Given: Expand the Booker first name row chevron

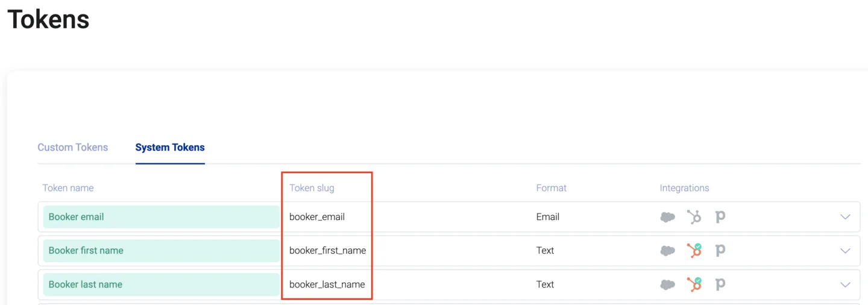Looking at the screenshot, I should click(x=845, y=251).
